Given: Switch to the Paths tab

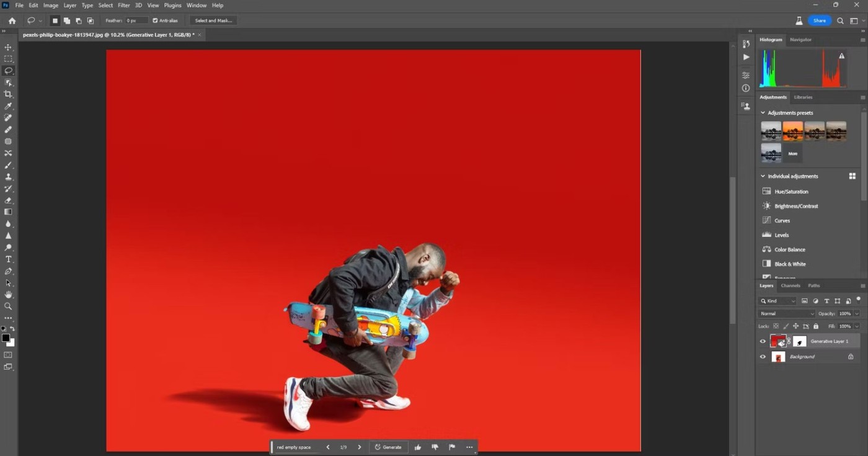Looking at the screenshot, I should tap(814, 286).
